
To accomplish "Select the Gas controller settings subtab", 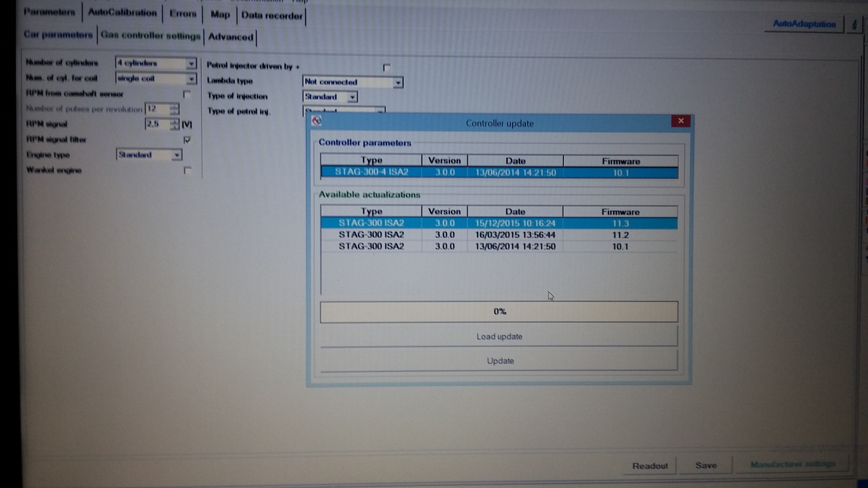I will pos(150,36).
